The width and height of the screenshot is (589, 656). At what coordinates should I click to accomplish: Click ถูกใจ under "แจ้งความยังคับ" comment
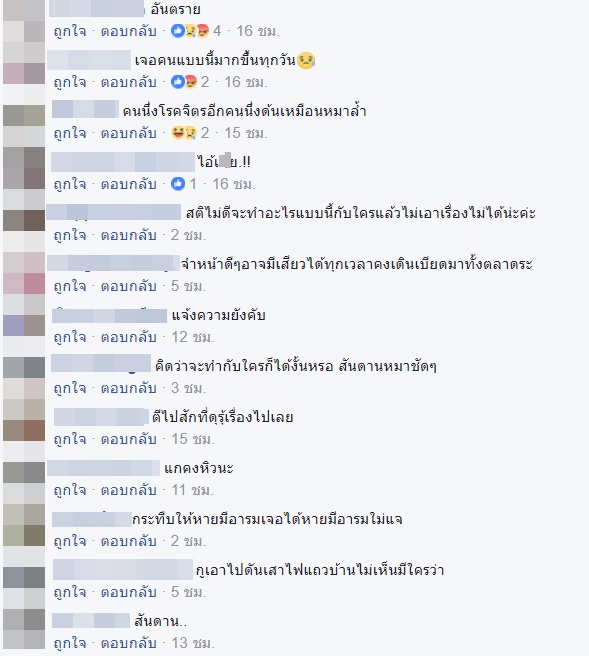[70, 337]
